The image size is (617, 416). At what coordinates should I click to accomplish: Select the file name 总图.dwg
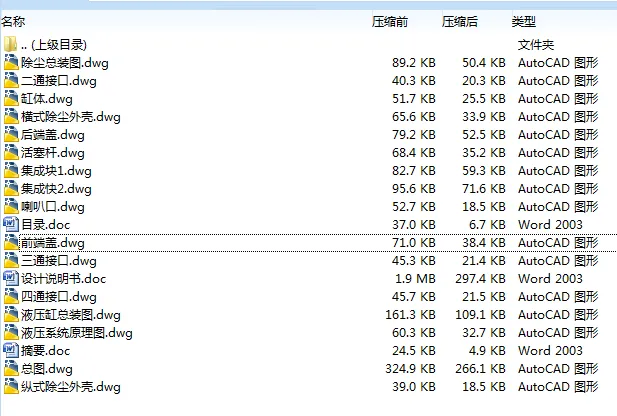point(47,368)
